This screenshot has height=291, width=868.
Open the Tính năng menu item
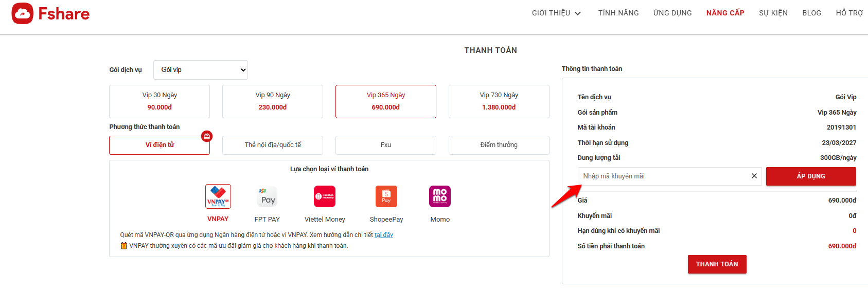[x=618, y=13]
